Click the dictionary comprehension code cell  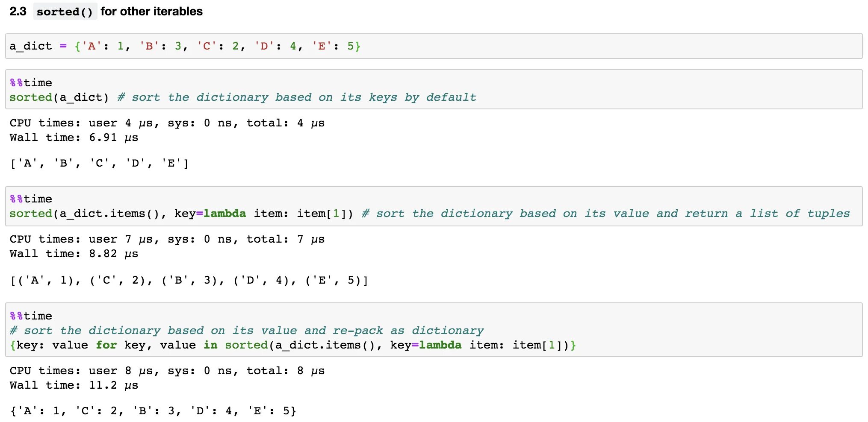click(x=434, y=330)
